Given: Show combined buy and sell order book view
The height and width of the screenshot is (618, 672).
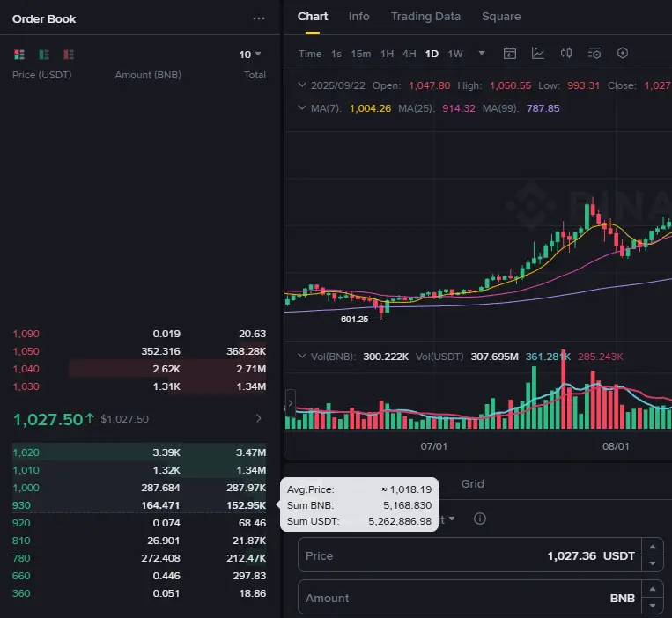Looking at the screenshot, I should (19, 55).
